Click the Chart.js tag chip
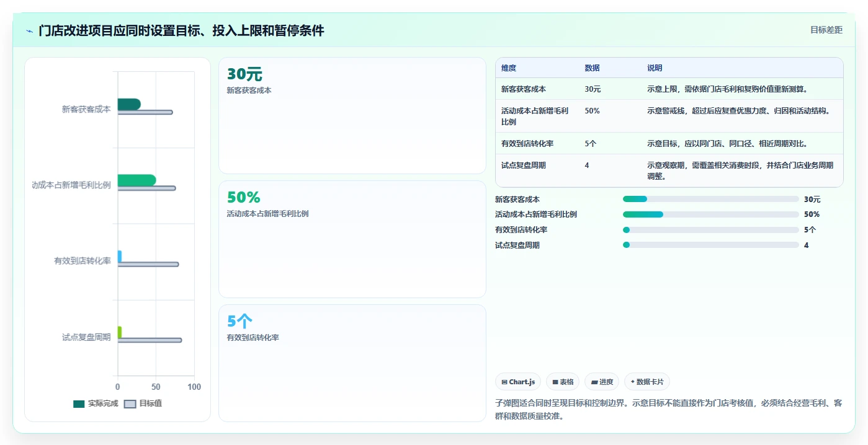 pyautogui.click(x=518, y=382)
